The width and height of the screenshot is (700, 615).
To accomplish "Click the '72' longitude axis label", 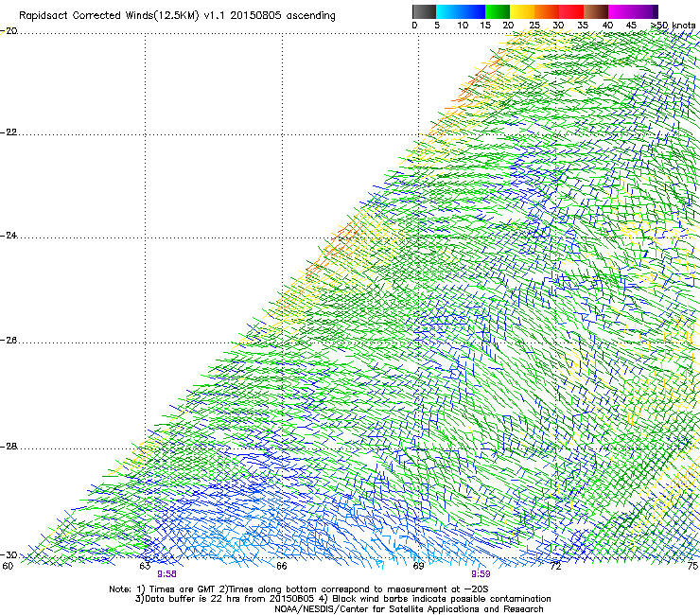I will [x=555, y=566].
